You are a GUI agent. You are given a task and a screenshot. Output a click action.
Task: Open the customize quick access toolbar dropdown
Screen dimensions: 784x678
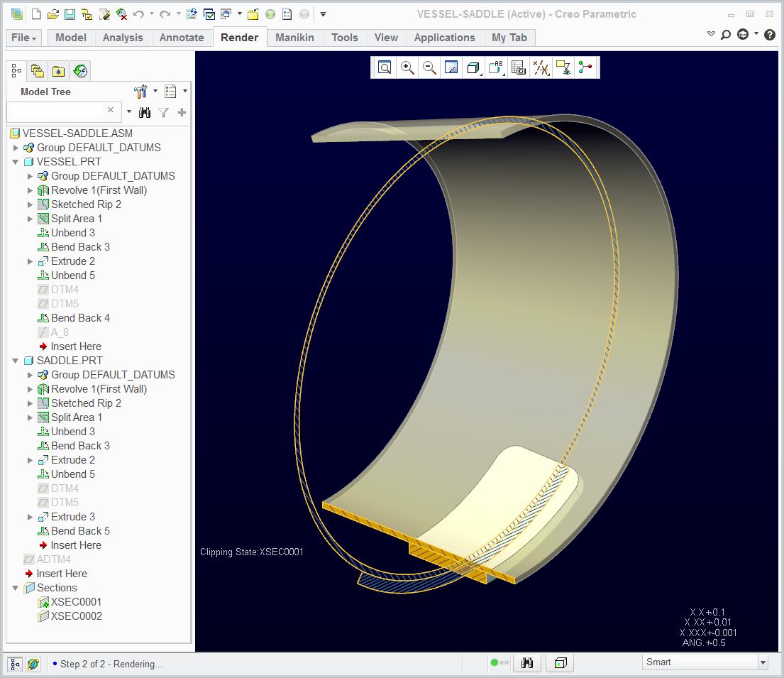tap(323, 14)
